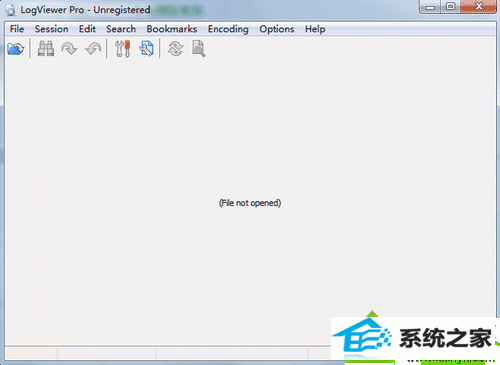Open the Search menu
Viewport: 500px width, 365px height.
coord(121,29)
